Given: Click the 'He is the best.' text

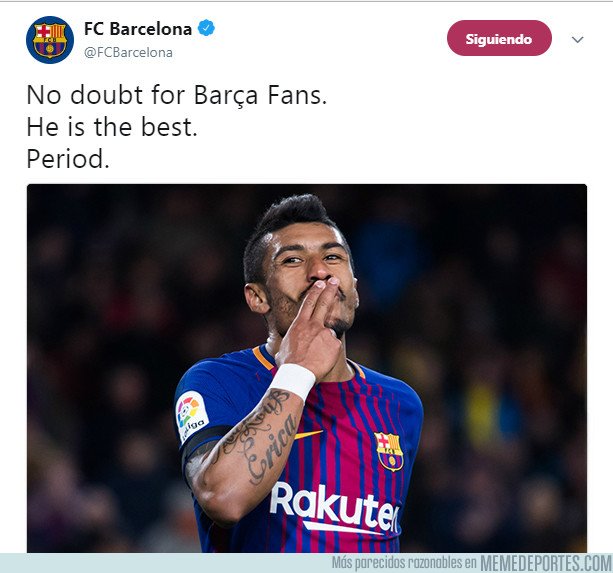Looking at the screenshot, I should (112, 127).
